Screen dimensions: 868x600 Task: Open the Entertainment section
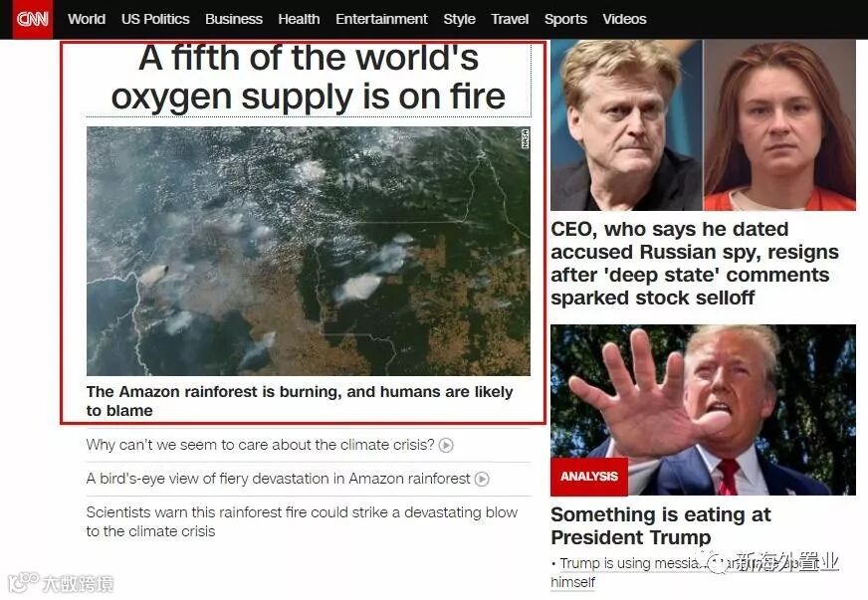[381, 19]
